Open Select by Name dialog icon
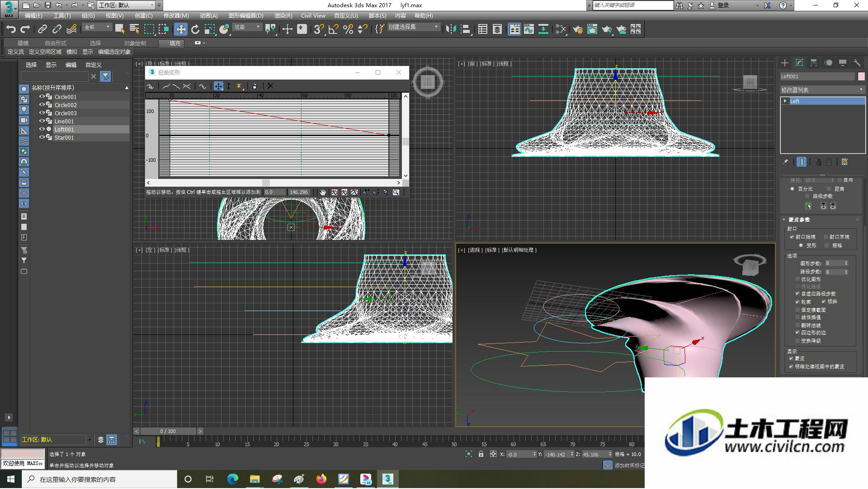Image resolution: width=868 pixels, height=489 pixels. pyautogui.click(x=134, y=29)
